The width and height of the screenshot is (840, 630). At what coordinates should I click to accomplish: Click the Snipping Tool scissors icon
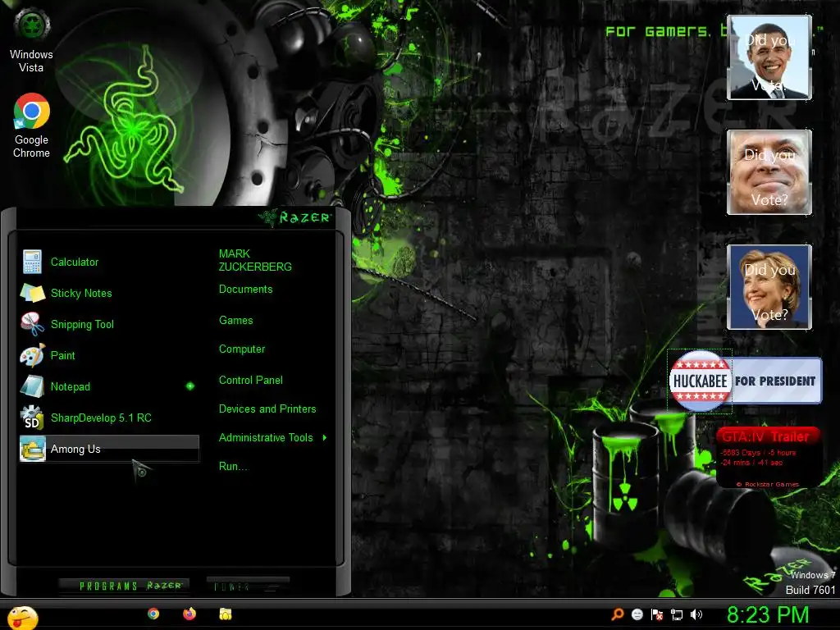32,324
